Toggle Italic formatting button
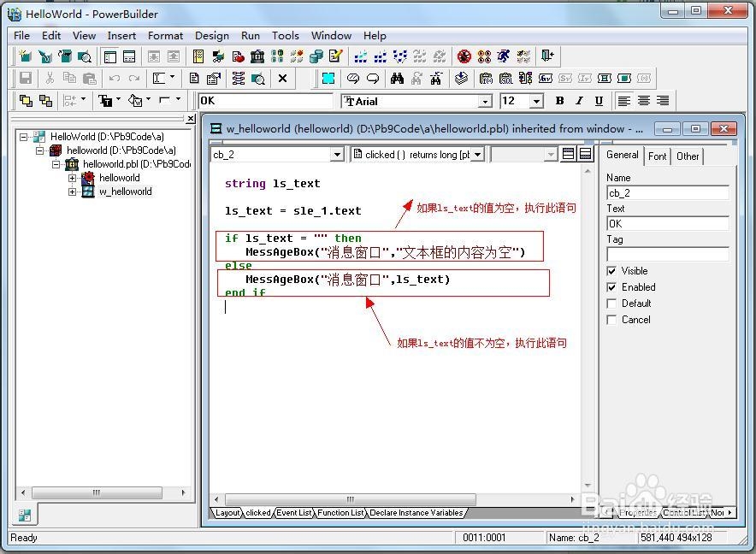 (x=579, y=101)
